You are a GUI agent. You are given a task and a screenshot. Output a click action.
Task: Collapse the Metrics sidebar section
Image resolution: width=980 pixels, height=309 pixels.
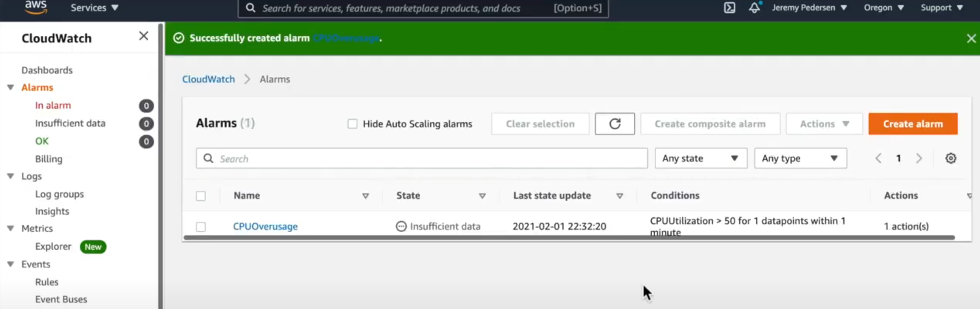pyautogui.click(x=10, y=229)
